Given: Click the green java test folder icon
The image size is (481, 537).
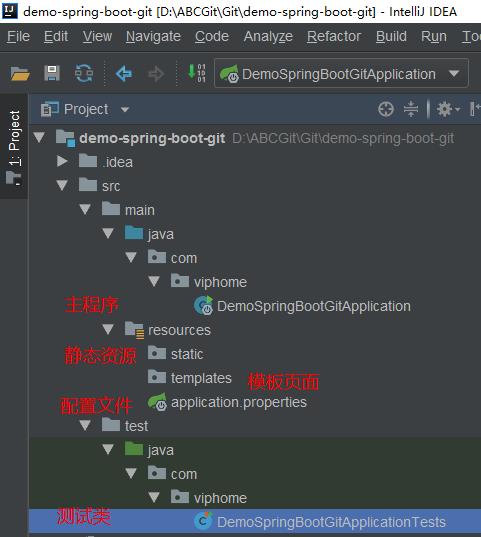Looking at the screenshot, I should pyautogui.click(x=134, y=449).
